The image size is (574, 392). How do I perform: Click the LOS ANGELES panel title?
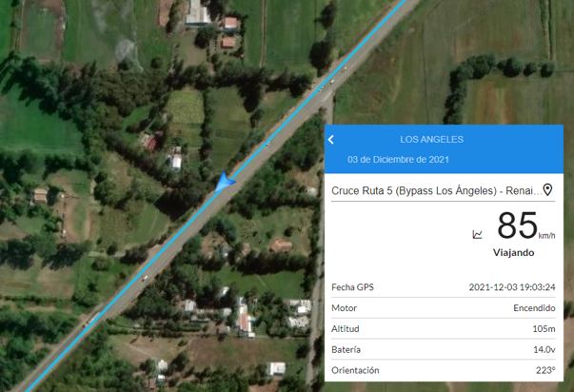(x=431, y=140)
